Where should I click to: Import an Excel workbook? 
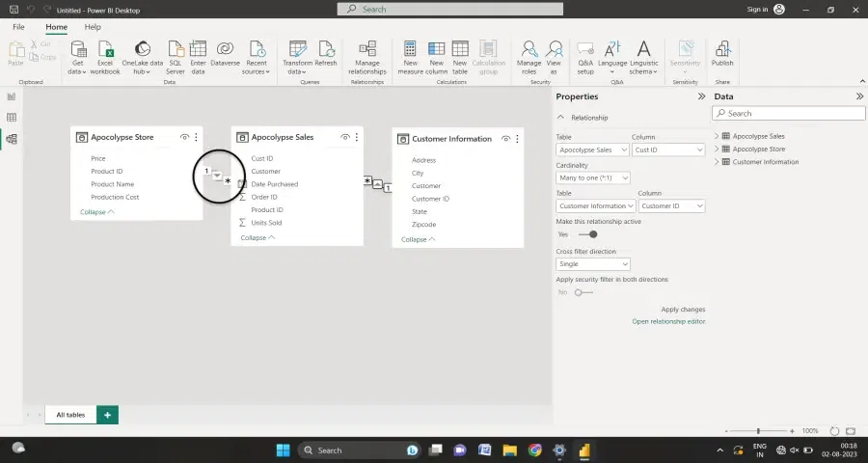tap(104, 57)
